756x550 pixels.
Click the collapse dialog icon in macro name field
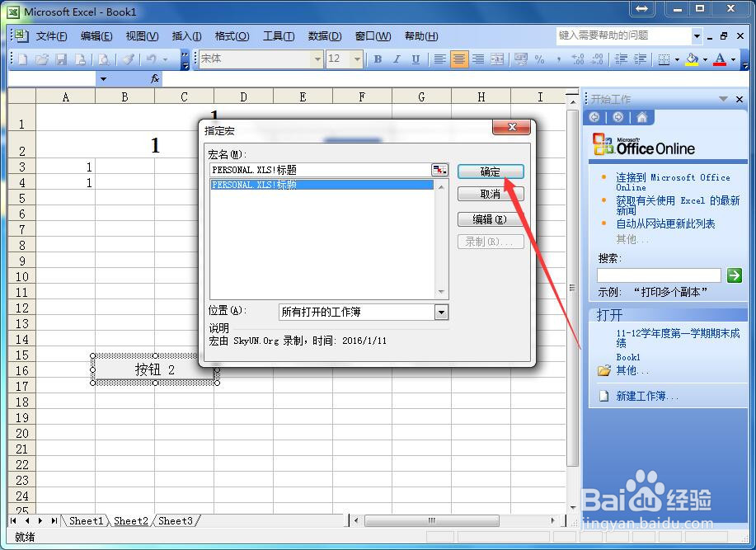click(439, 170)
